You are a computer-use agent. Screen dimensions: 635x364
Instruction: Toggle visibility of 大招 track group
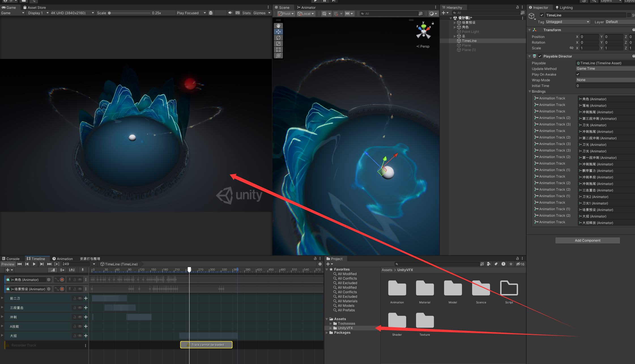(80, 336)
